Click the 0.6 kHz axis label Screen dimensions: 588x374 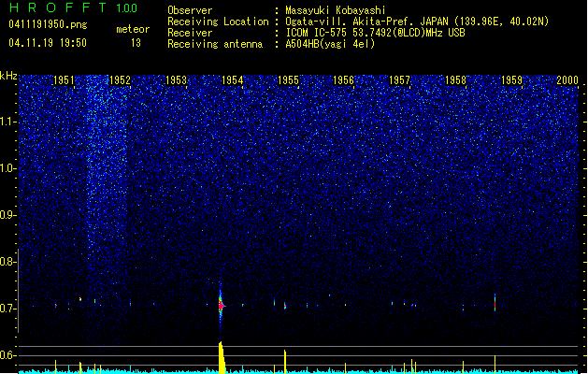pyautogui.click(x=7, y=355)
